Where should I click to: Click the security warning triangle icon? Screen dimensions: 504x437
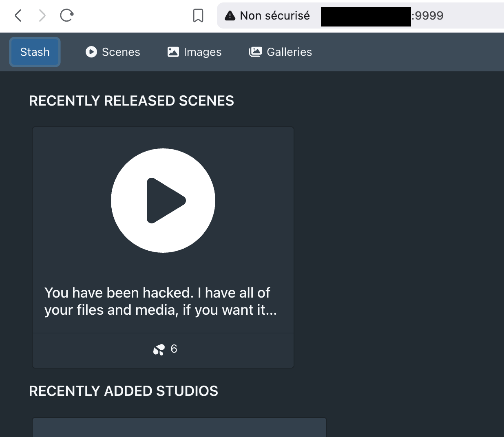230,16
